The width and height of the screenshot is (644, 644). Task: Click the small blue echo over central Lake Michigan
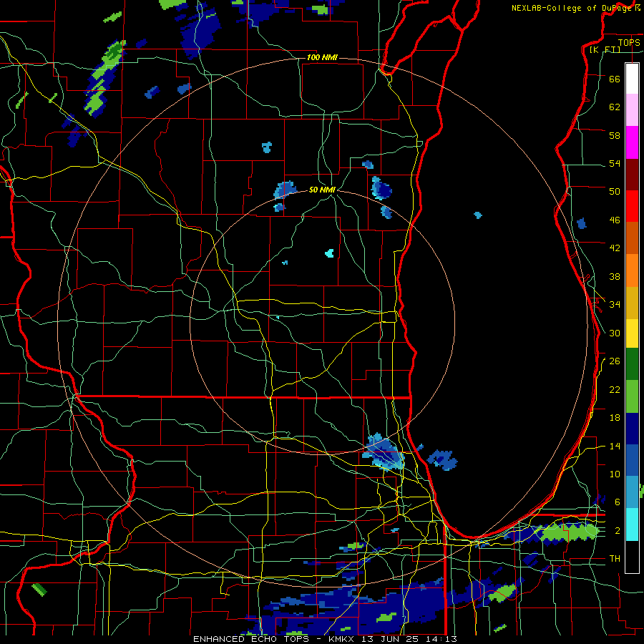(x=478, y=215)
